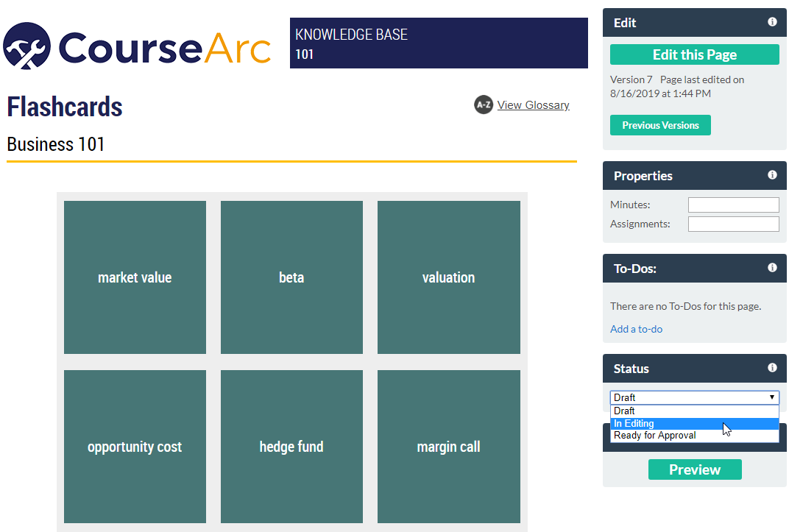Click the CourseArc wrench-and-hammer logo icon
Image resolution: width=789 pixels, height=532 pixels.
(26, 46)
